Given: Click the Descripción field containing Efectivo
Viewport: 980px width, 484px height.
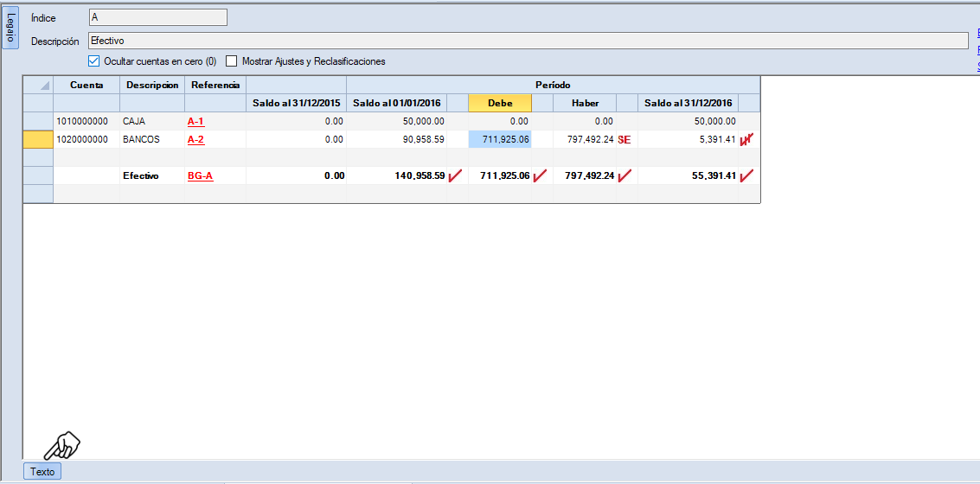Looking at the screenshot, I should coord(528,41).
